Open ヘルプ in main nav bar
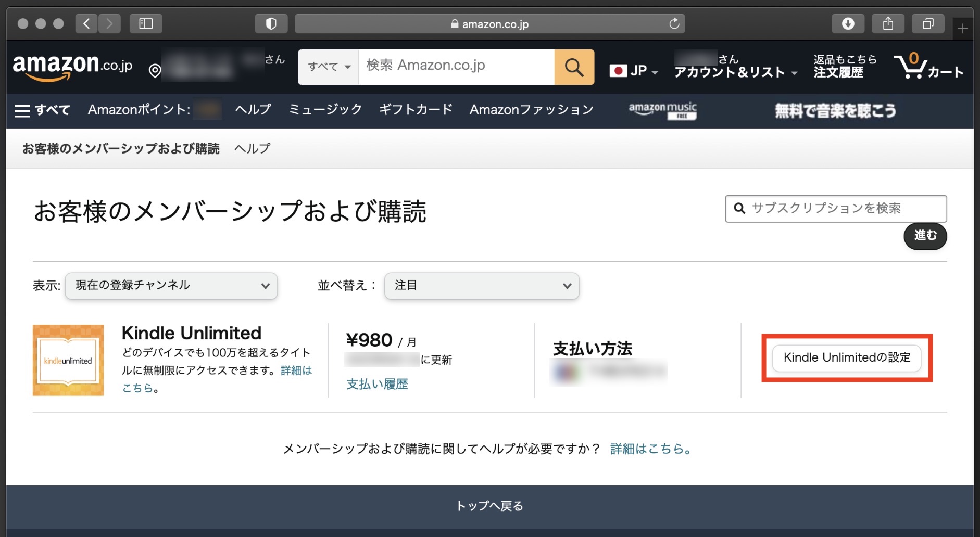Screen dimensions: 980x537 (x=253, y=110)
